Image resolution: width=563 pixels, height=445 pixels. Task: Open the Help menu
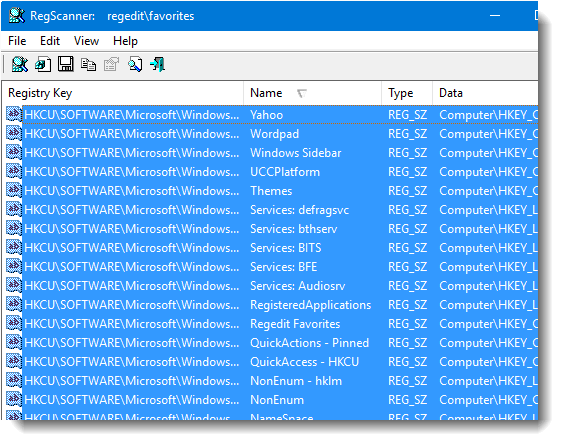click(x=125, y=41)
